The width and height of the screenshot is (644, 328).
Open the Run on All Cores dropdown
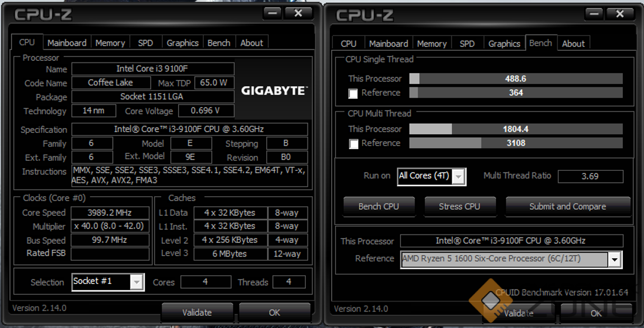[x=432, y=176]
